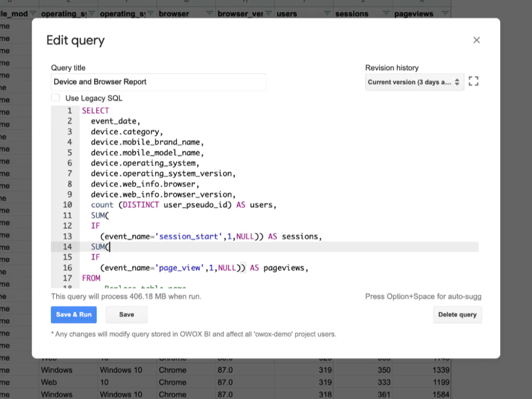Open the filter on the browser column
This screenshot has height=399, width=532.
coord(210,14)
